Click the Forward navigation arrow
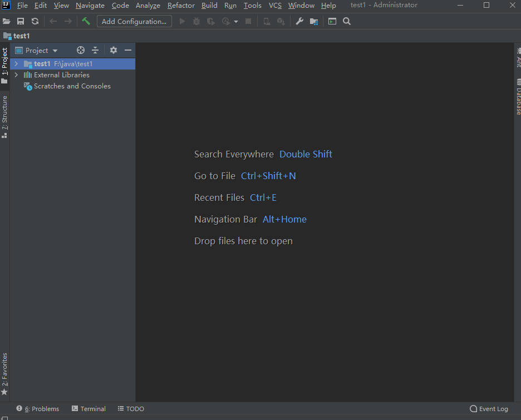The width and height of the screenshot is (521, 420). click(68, 22)
